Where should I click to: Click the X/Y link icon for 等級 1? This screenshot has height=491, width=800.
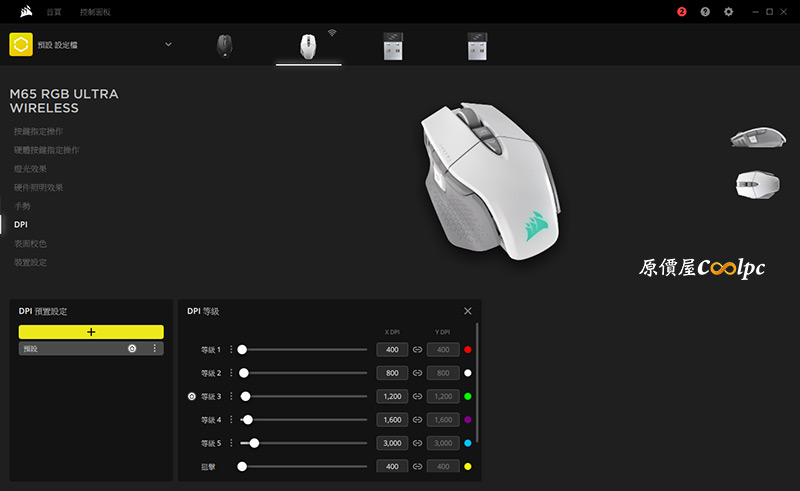(417, 350)
